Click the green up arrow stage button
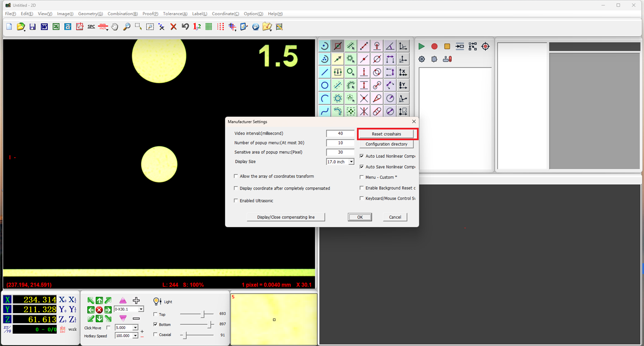This screenshot has width=644, height=346. click(x=99, y=301)
